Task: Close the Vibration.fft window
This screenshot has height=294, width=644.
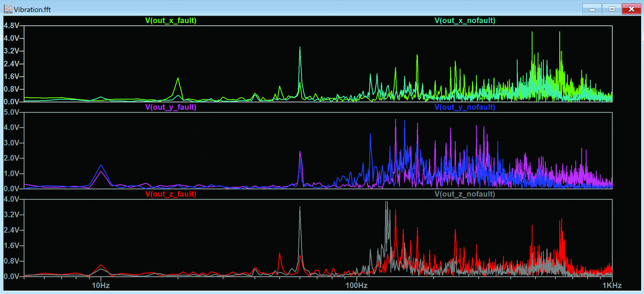Action: pos(631,9)
